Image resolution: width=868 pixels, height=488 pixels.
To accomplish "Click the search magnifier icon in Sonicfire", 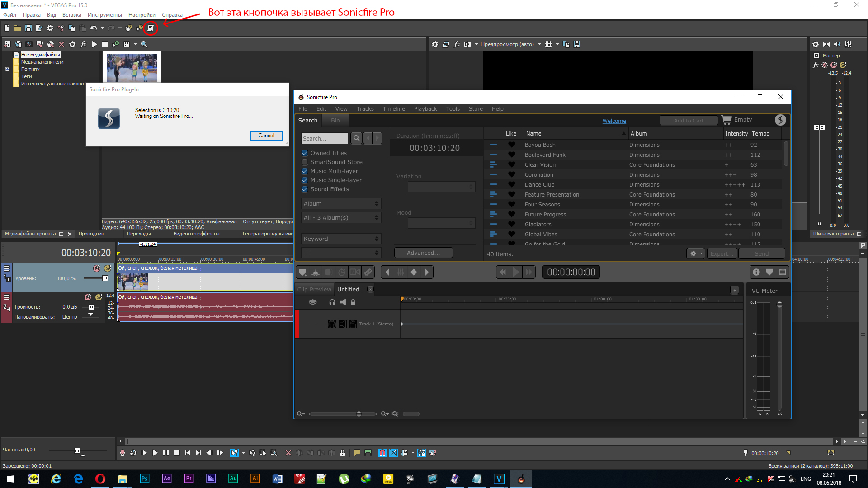I will click(357, 138).
